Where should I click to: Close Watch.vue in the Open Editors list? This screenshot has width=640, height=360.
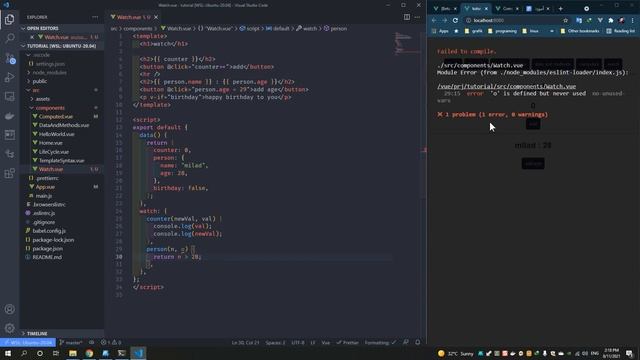pyautogui.click(x=32, y=37)
